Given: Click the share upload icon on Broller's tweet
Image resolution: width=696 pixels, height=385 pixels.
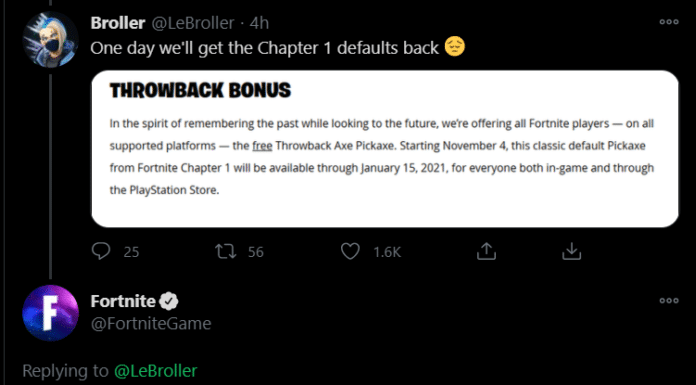Looking at the screenshot, I should pos(486,251).
